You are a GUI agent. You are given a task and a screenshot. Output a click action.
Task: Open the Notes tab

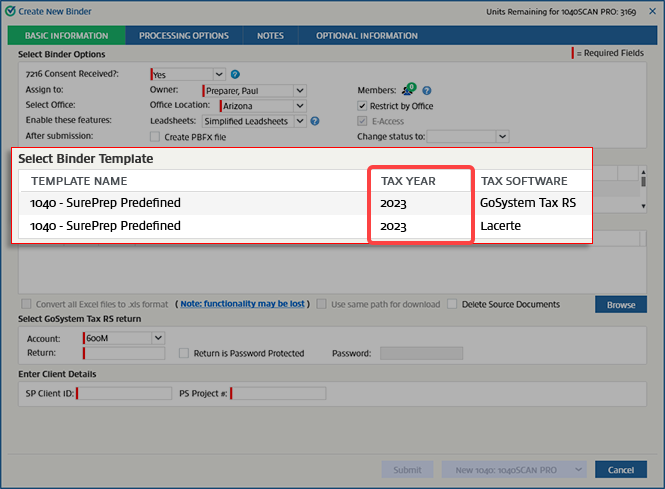[270, 36]
